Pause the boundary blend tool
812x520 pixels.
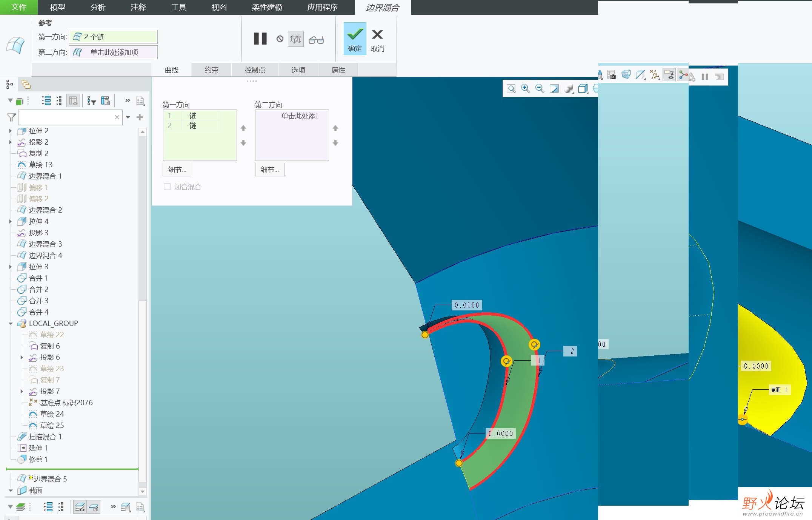click(260, 39)
